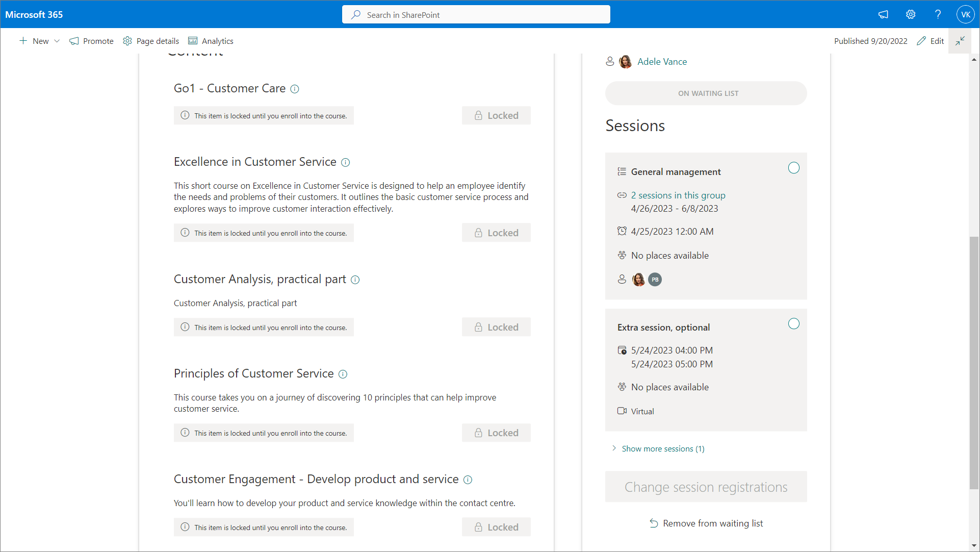Open the 2 sessions in this group link
This screenshot has width=980, height=552.
click(x=678, y=195)
